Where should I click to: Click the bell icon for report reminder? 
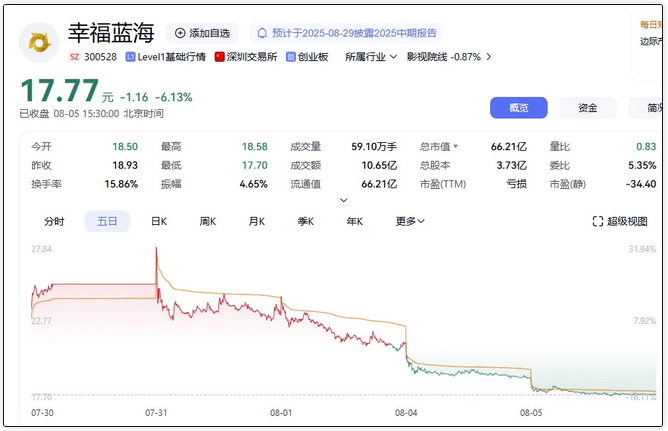262,33
